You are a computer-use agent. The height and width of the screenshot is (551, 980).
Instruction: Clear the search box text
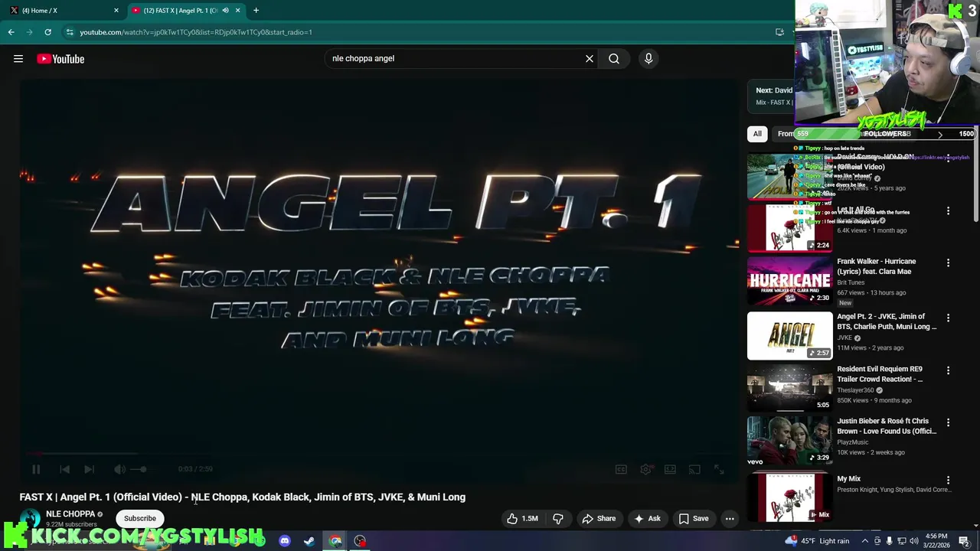tap(590, 58)
